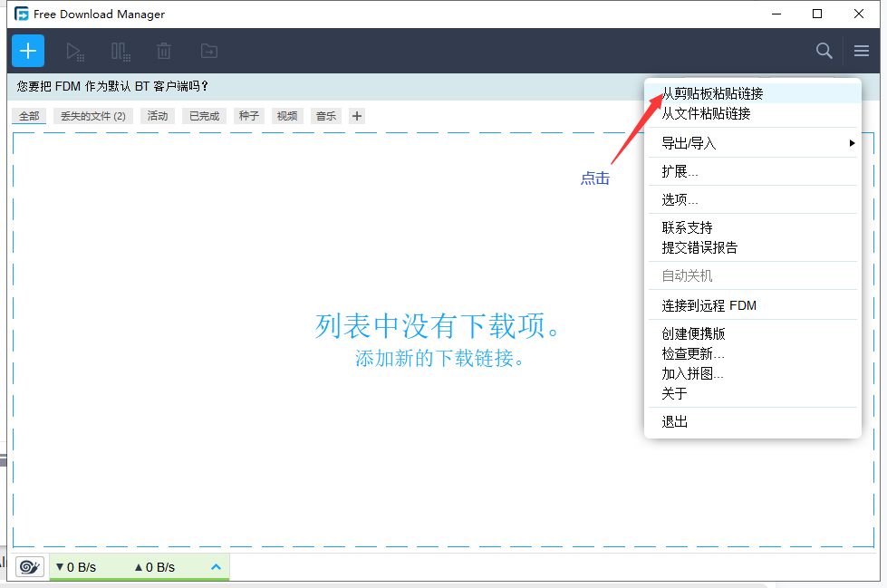887x588 pixels.
Task: Add a new tag filter with plus
Action: [357, 116]
